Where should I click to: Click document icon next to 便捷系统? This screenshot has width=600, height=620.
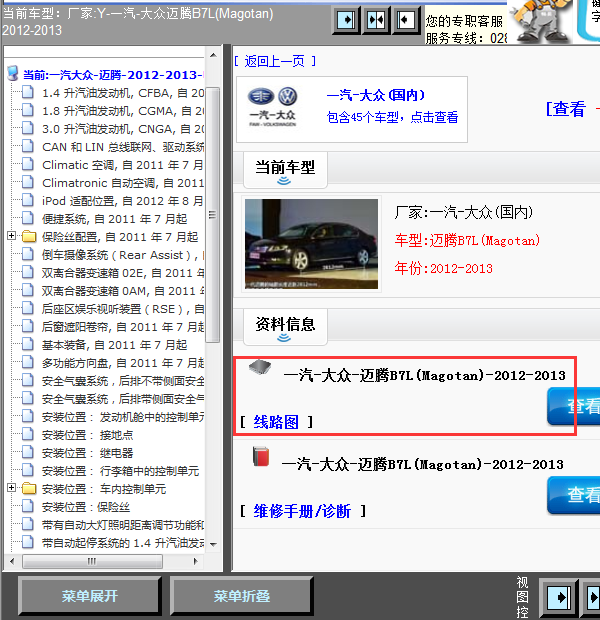click(x=28, y=218)
